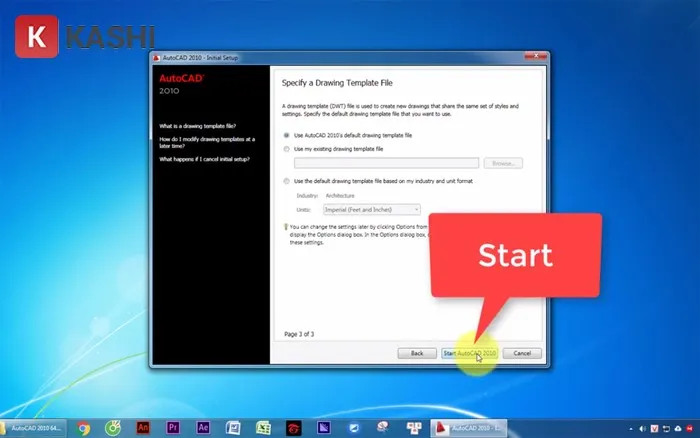Image resolution: width=700 pixels, height=438 pixels.
Task: Click the red round tray icon at the end
Action: coord(690,429)
